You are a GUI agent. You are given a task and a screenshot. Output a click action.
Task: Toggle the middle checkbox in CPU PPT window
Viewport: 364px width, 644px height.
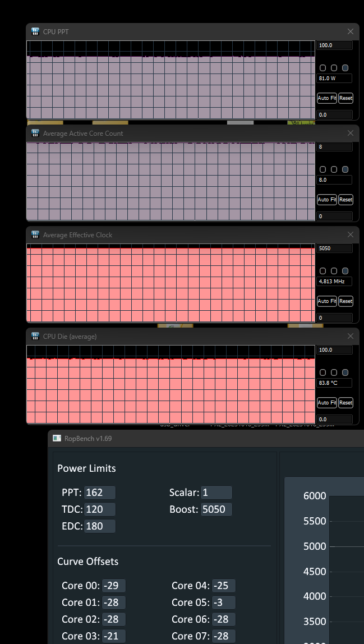pos(334,68)
